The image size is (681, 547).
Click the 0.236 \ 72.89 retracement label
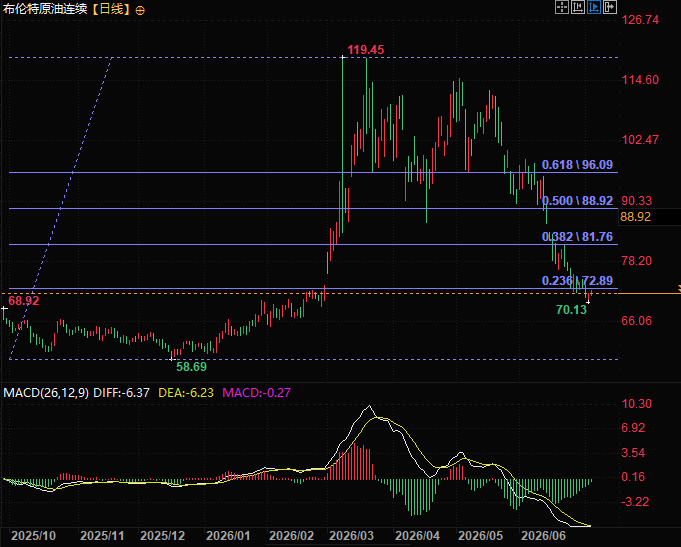click(x=577, y=281)
